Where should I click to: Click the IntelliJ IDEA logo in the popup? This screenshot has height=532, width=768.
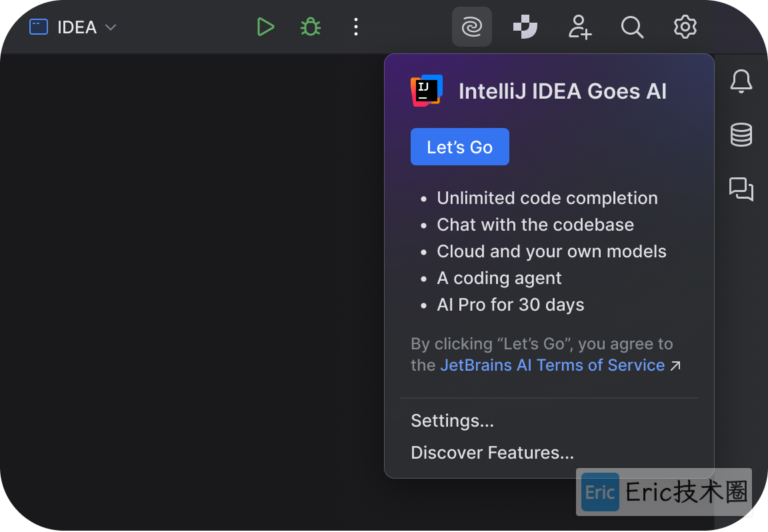(x=426, y=91)
